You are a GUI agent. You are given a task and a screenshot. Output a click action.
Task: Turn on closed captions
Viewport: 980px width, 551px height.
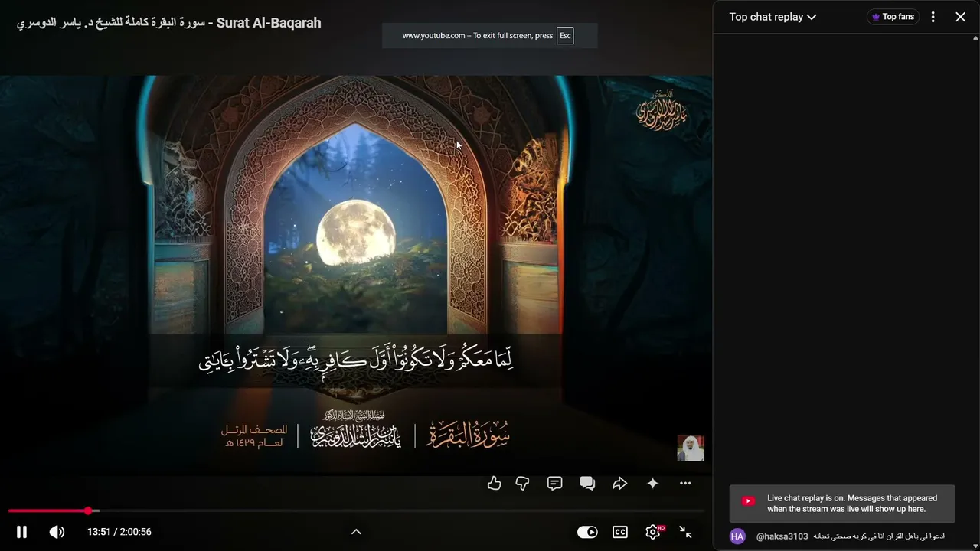pos(620,532)
